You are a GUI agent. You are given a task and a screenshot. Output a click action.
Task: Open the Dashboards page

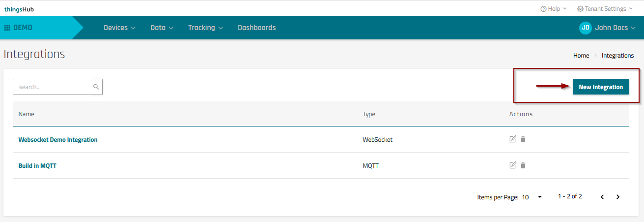[x=256, y=28]
